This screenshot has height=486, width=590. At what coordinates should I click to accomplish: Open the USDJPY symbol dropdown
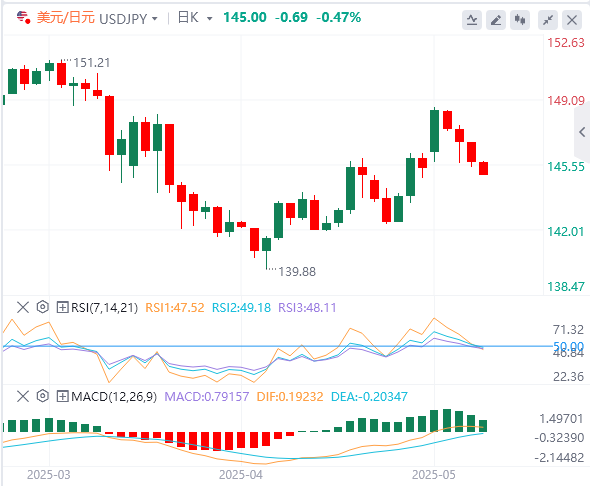coord(128,18)
